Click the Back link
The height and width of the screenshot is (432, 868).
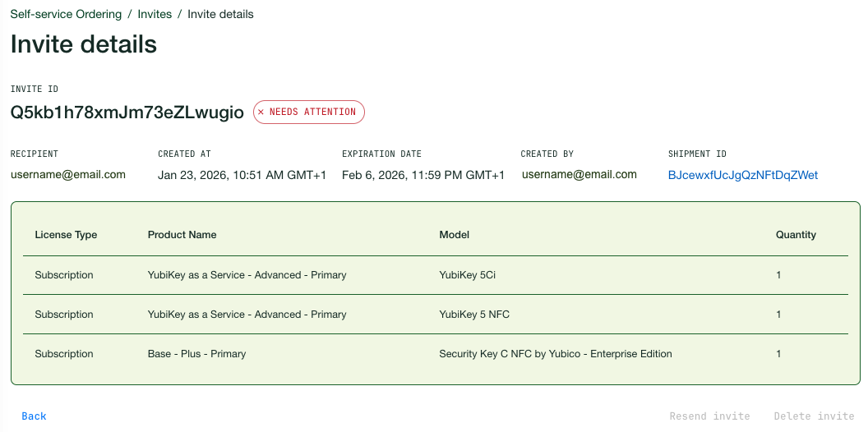34,416
